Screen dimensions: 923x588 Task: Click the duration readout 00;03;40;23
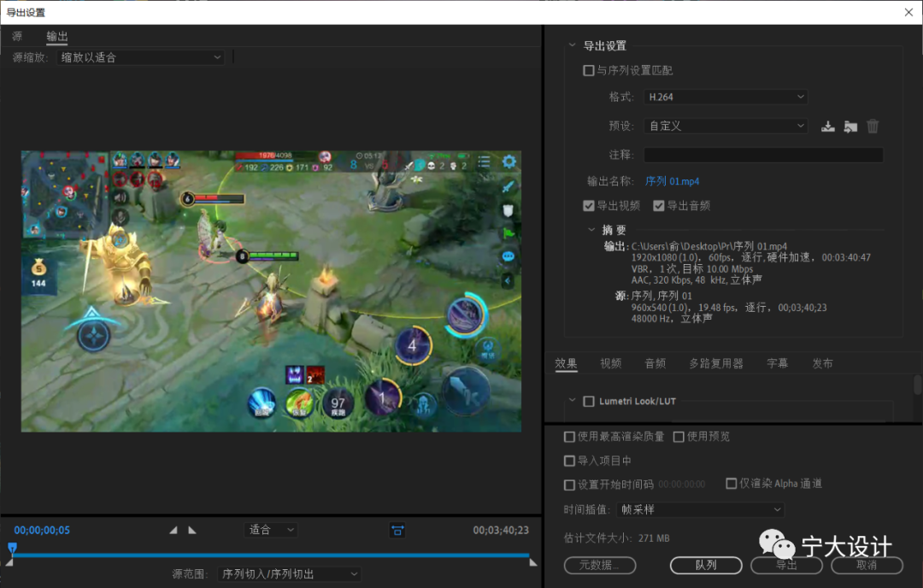(501, 531)
